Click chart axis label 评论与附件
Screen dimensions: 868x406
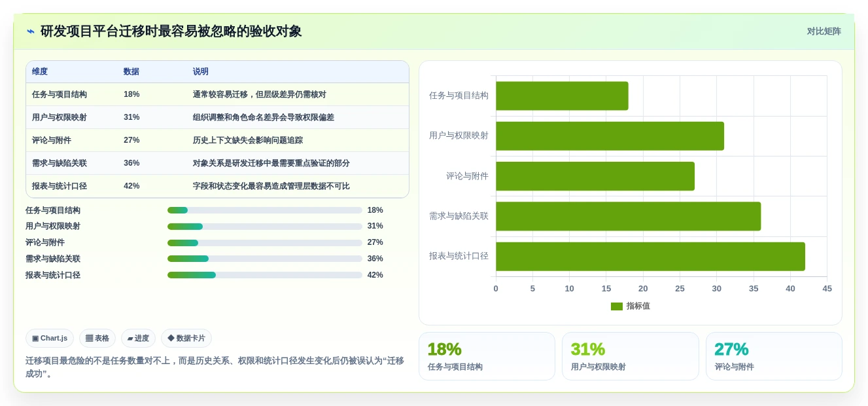click(x=467, y=176)
